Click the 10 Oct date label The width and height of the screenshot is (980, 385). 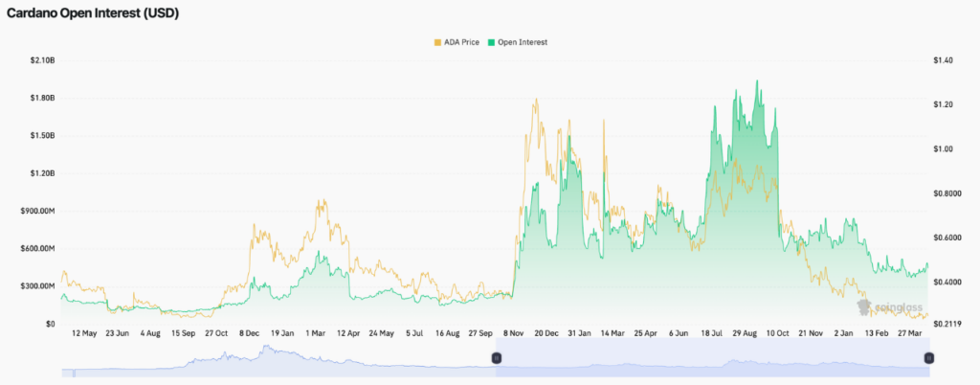point(778,333)
